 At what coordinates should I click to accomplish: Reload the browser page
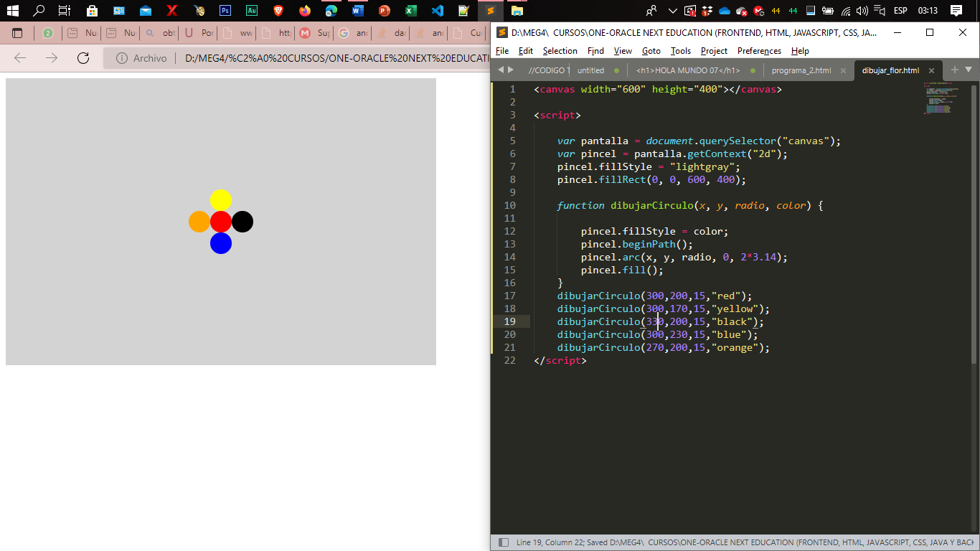pos(83,58)
